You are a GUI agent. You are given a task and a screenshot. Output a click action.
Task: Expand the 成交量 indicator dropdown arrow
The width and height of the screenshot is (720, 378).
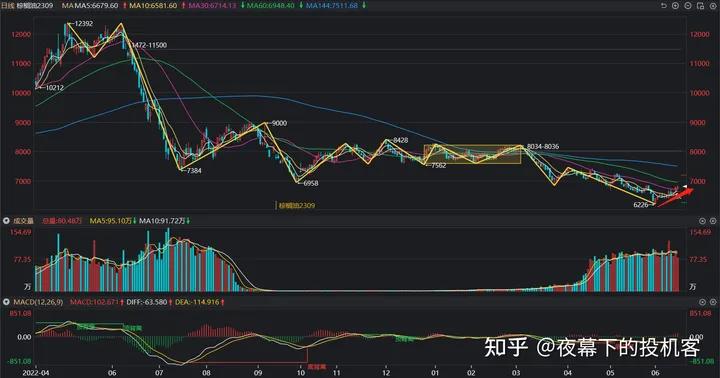click(x=6, y=221)
